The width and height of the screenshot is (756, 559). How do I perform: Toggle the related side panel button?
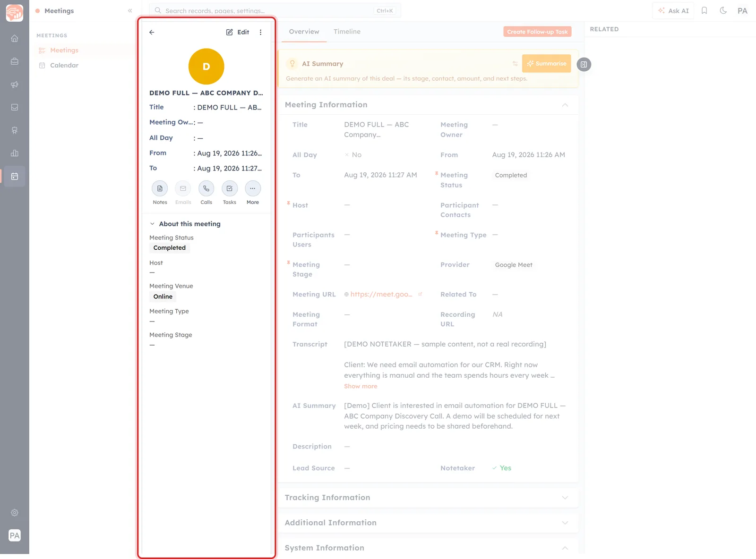pyautogui.click(x=584, y=64)
